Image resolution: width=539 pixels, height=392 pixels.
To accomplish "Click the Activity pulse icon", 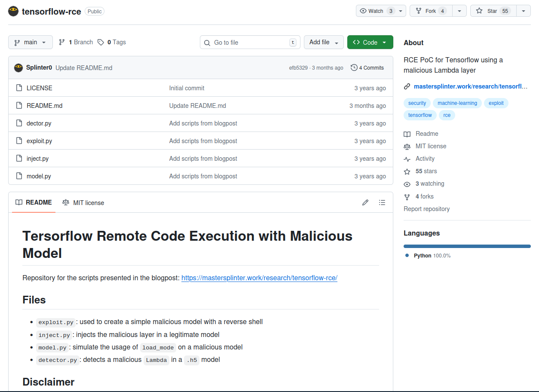I will [x=407, y=159].
